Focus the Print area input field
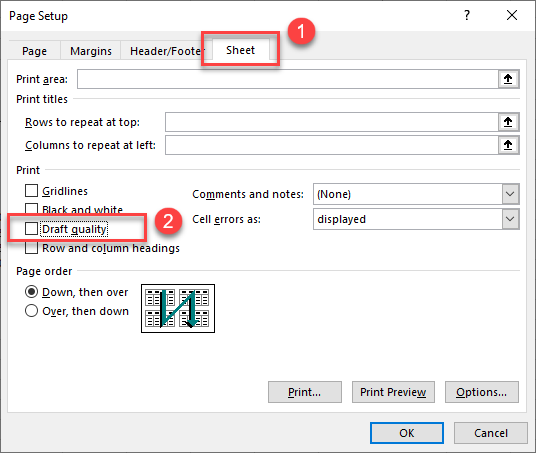The height and width of the screenshot is (453, 536). pos(287,79)
